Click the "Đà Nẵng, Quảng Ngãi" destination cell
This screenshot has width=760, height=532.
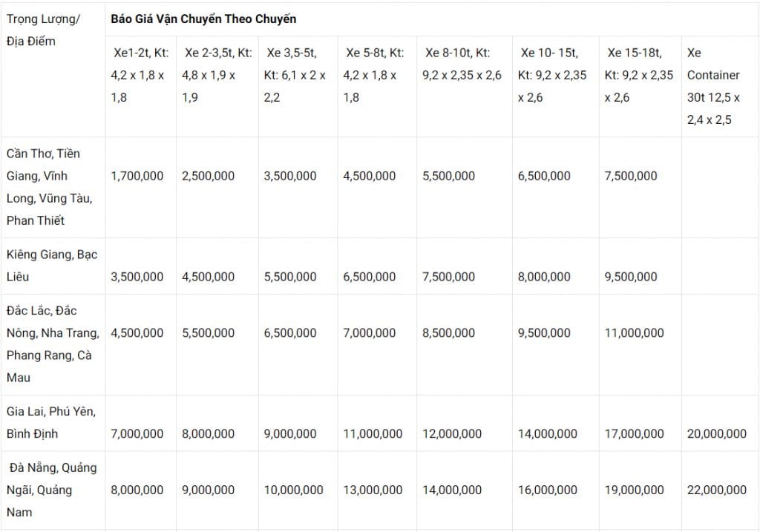click(x=52, y=490)
